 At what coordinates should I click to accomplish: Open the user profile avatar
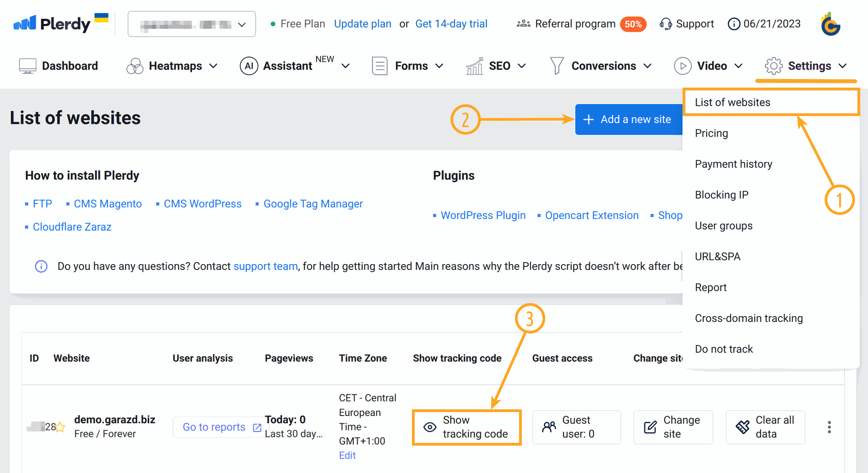pyautogui.click(x=830, y=24)
